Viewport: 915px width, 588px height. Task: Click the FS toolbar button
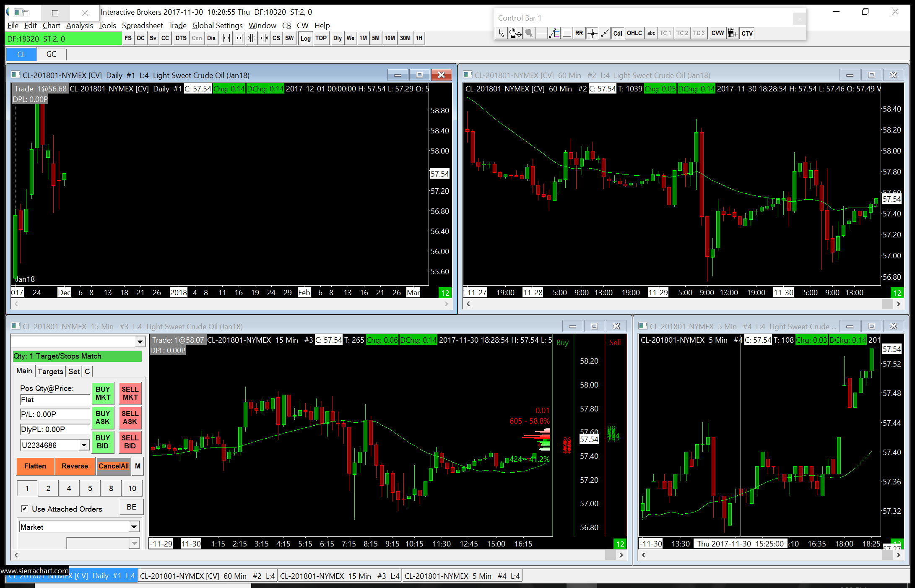pos(128,38)
